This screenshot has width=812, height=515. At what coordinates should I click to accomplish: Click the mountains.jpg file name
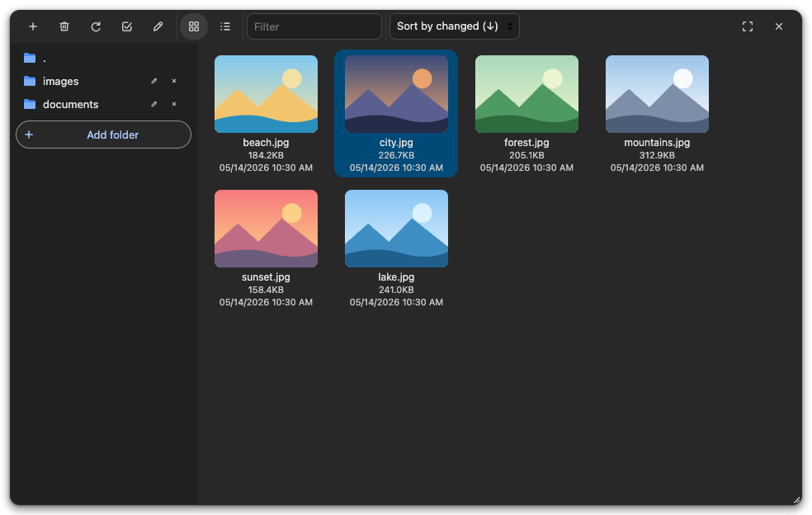coord(657,143)
